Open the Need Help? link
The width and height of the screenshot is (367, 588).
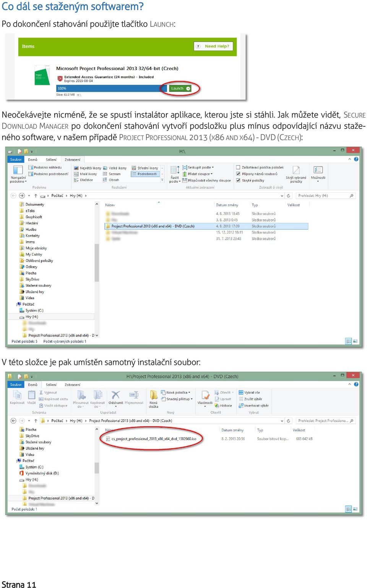(213, 46)
